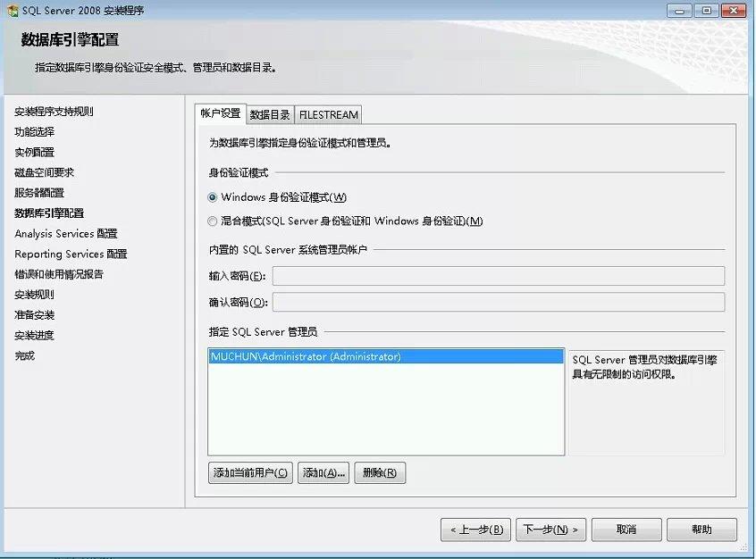756x559 pixels.
Task: Click the 删除(R) button
Action: point(380,472)
